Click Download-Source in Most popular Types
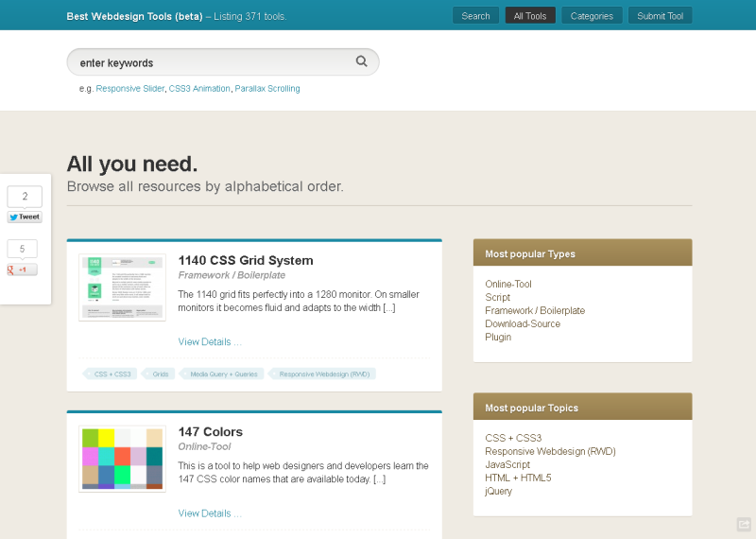The height and width of the screenshot is (539, 756). [x=523, y=323]
